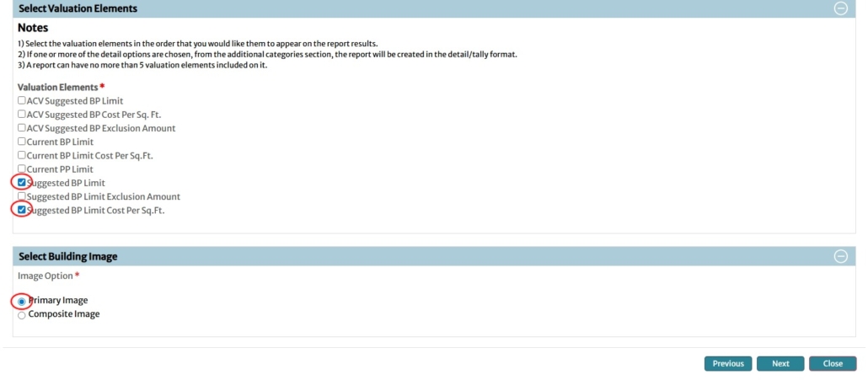Screen dimensions: 868x380
Task: Check ACV Suggested BP Cost Per Sq. Ft.
Action: click(22, 115)
